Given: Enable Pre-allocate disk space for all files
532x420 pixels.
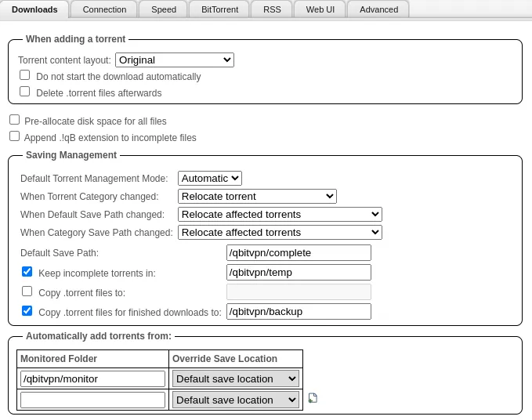Looking at the screenshot, I should click(x=15, y=120).
